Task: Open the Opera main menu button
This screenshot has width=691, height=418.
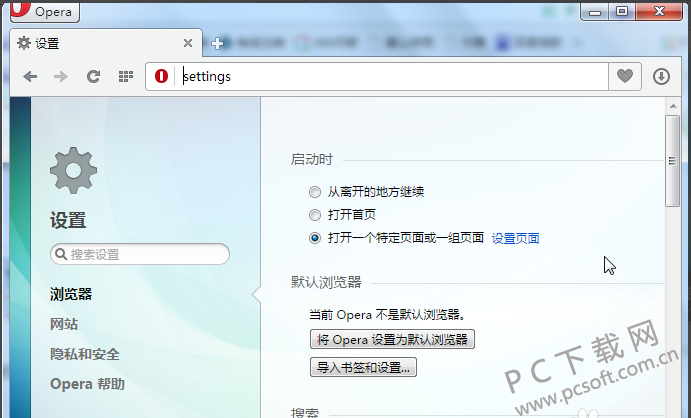Action: coord(45,11)
